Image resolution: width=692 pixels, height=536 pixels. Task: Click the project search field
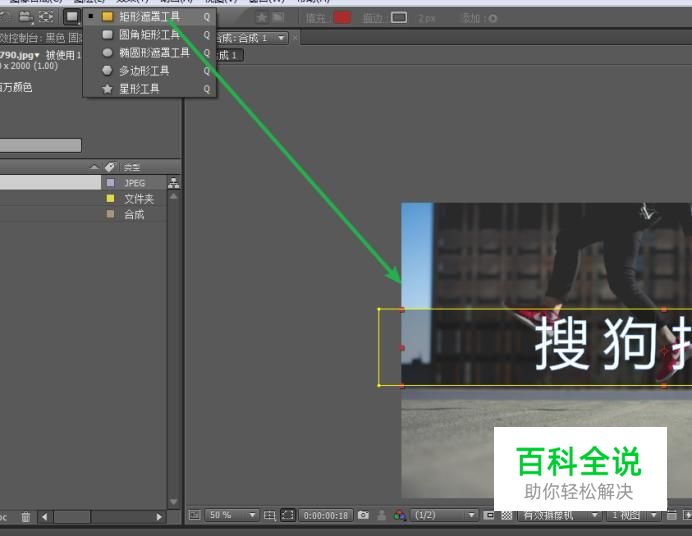click(40, 145)
